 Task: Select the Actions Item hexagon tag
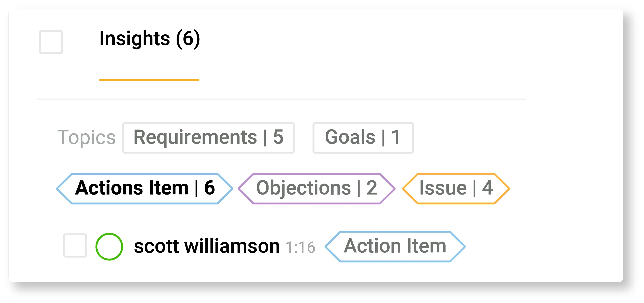(145, 189)
